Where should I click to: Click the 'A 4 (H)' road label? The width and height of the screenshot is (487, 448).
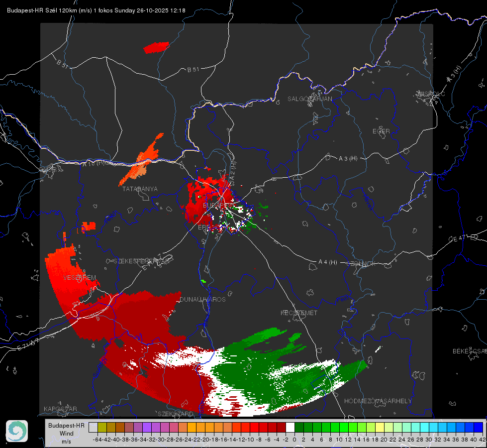coord(328,262)
